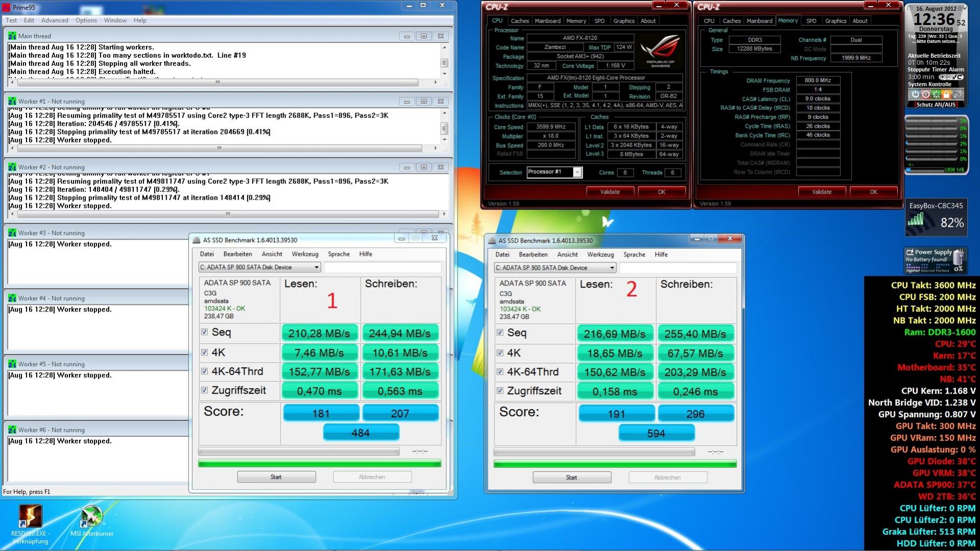980x551 pixels.
Task: Click the 594 total score in AS SSD
Action: point(656,433)
